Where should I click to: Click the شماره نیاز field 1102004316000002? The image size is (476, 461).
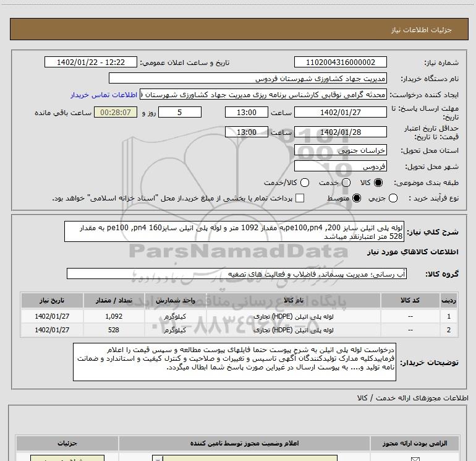(x=340, y=62)
